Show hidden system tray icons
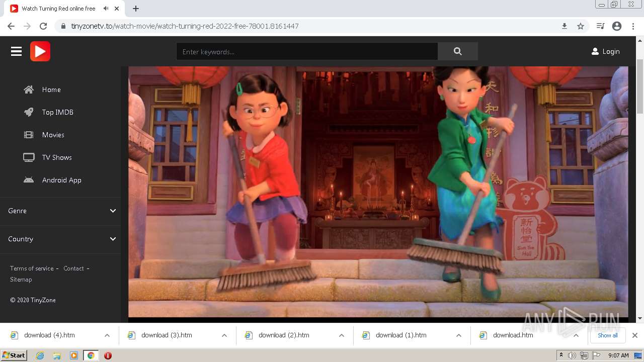The width and height of the screenshot is (644, 362). pyautogui.click(x=561, y=355)
